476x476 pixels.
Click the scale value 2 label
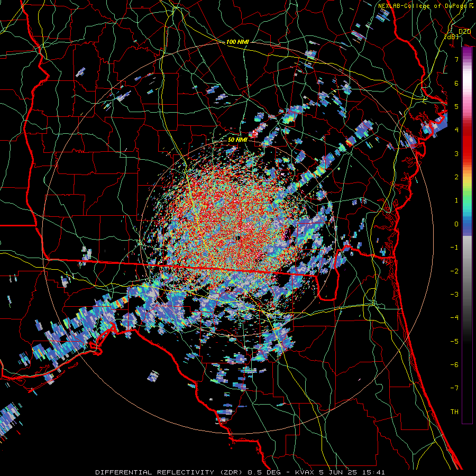456,177
